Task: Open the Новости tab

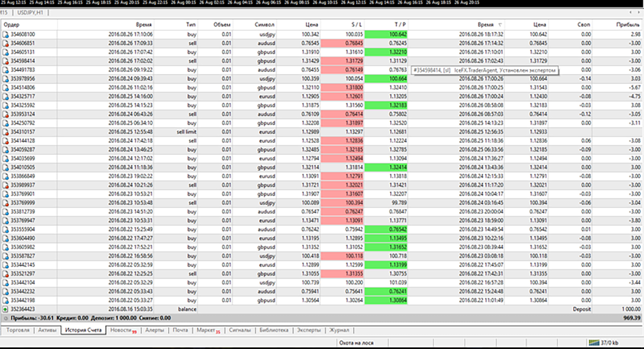Action: (x=123, y=330)
